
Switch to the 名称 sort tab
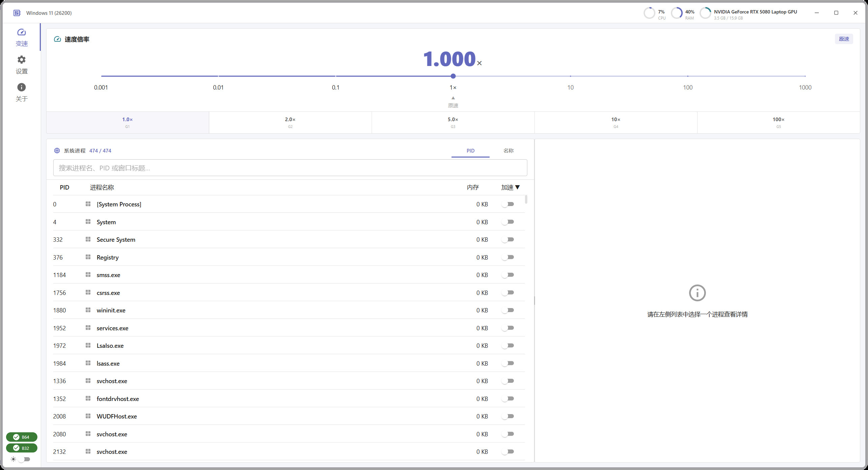[x=508, y=150]
